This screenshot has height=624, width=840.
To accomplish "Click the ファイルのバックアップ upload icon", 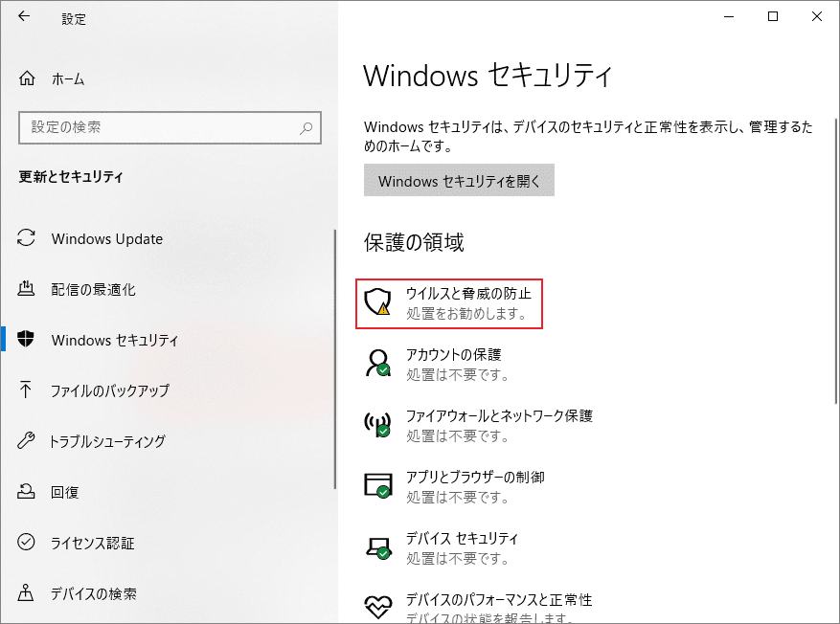I will pos(29,390).
